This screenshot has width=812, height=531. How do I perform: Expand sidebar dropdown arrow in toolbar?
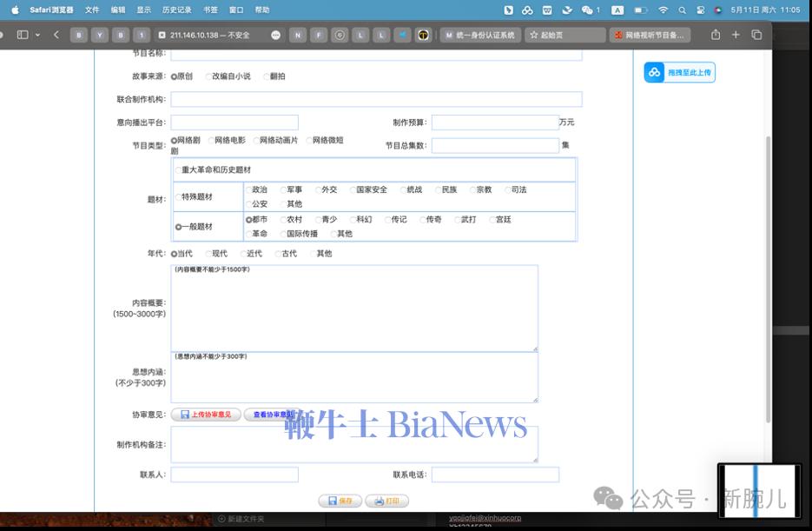click(x=37, y=35)
